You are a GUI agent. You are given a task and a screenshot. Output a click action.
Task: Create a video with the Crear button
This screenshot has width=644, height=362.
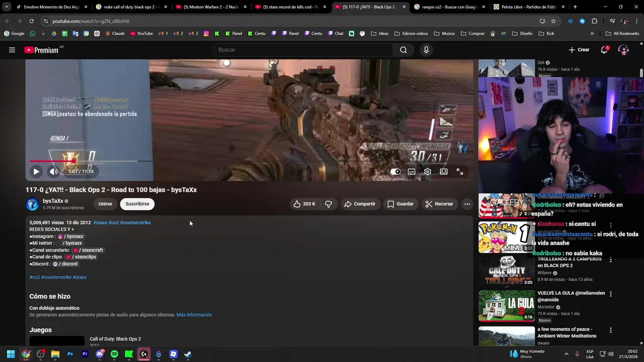tap(579, 50)
